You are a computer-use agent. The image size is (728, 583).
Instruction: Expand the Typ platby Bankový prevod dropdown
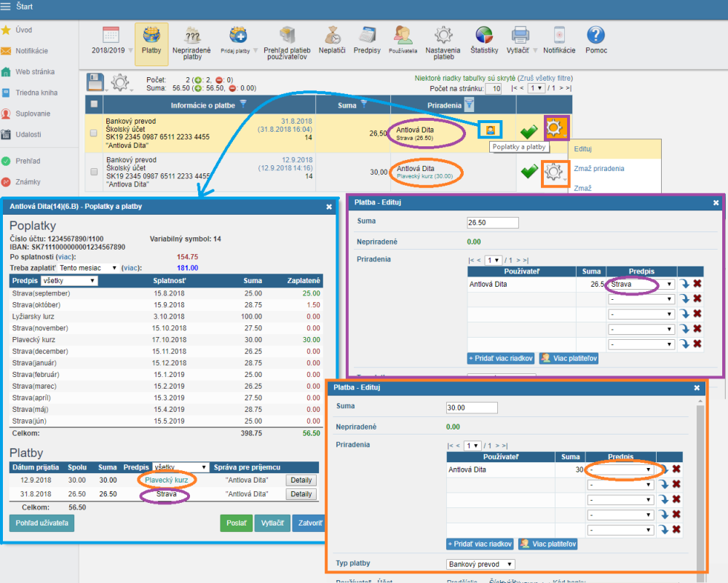[x=480, y=564]
